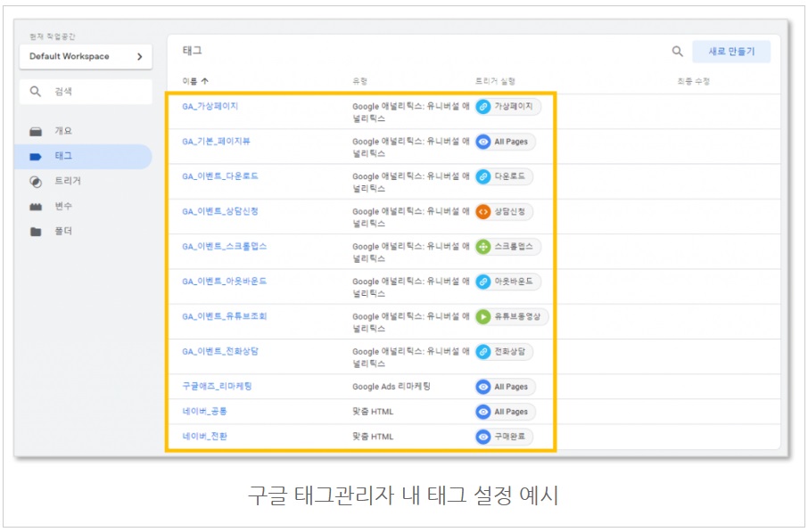The height and width of the screenshot is (532, 808).
Task: Click the green 유튜브동영상 play icon
Action: click(482, 316)
